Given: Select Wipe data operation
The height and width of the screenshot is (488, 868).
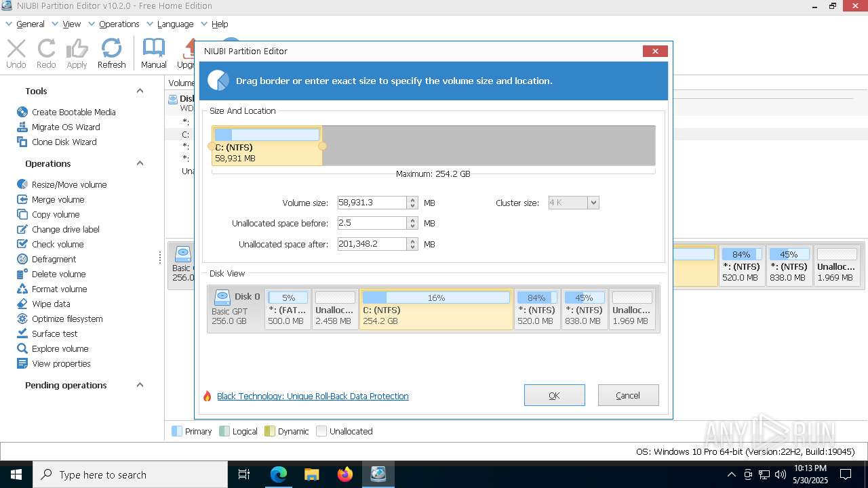Looking at the screenshot, I should pos(43,304).
